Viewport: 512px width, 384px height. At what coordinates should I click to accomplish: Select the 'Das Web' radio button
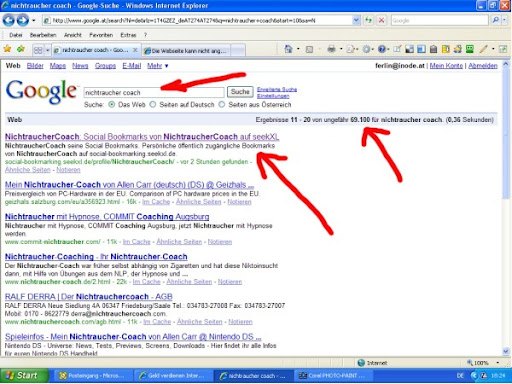[x=112, y=105]
